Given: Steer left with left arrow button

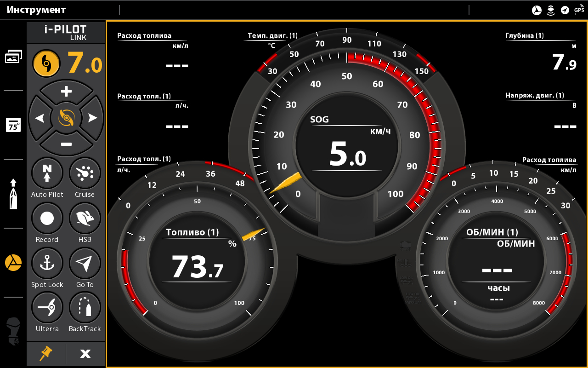Looking at the screenshot, I should [x=40, y=118].
